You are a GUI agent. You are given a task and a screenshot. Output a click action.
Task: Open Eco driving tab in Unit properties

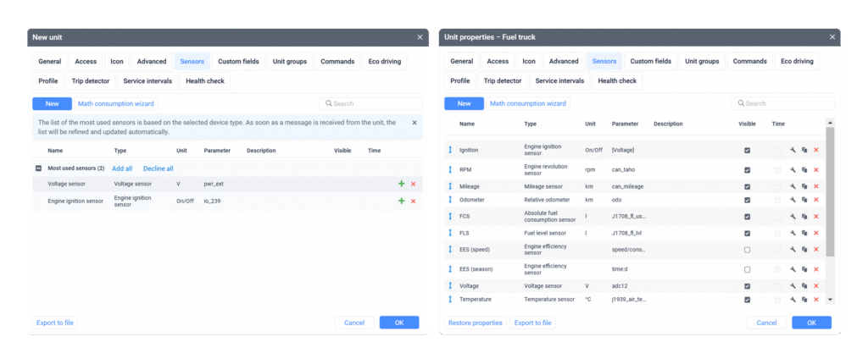coord(796,61)
